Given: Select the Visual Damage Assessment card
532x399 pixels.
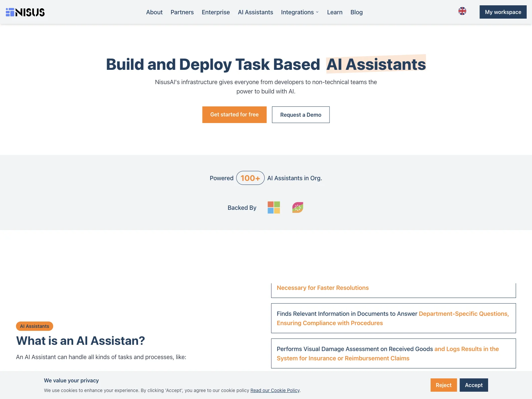Looking at the screenshot, I should (393, 353).
